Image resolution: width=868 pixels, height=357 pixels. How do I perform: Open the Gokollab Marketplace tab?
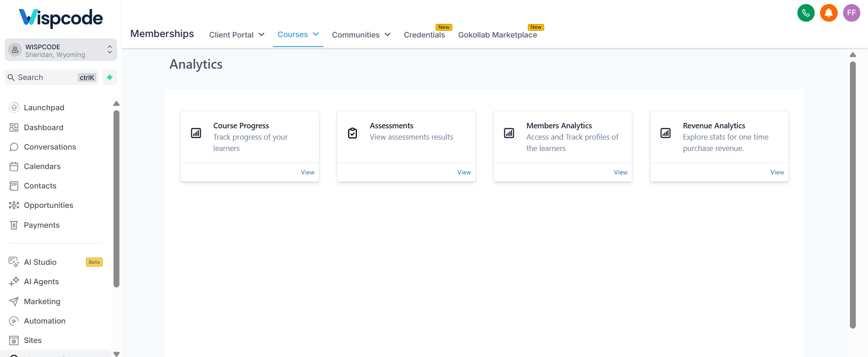(x=498, y=35)
